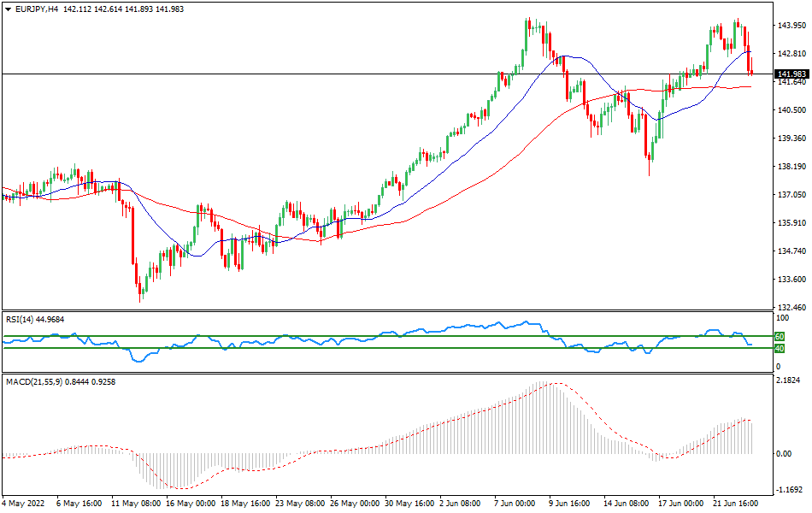Click the MACD 2.1824 scale label

[789, 380]
